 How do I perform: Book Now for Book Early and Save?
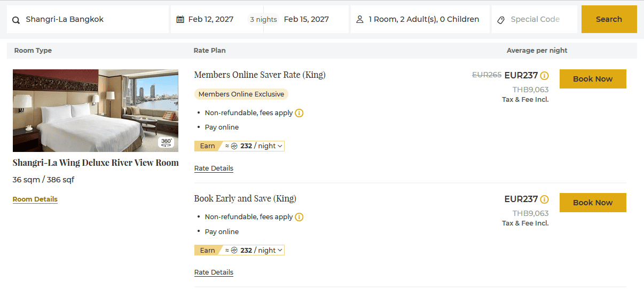point(593,203)
